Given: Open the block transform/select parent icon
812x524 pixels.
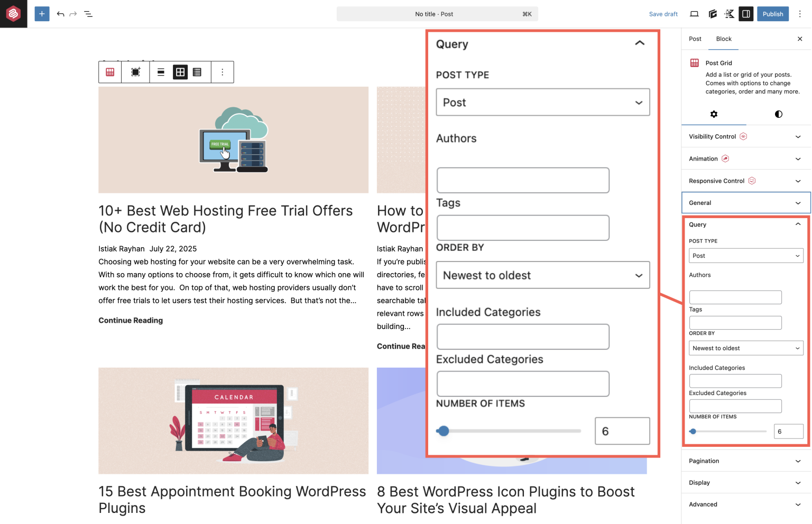Looking at the screenshot, I should point(135,72).
